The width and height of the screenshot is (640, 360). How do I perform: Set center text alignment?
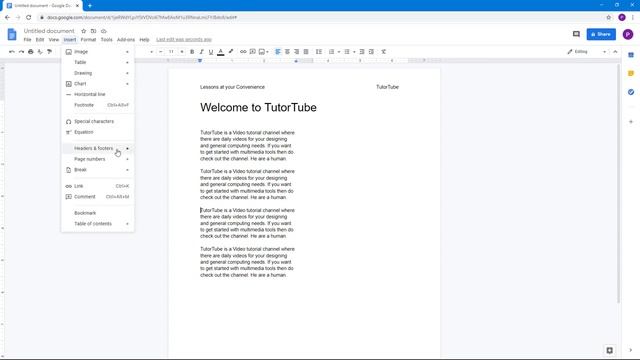[287, 52]
